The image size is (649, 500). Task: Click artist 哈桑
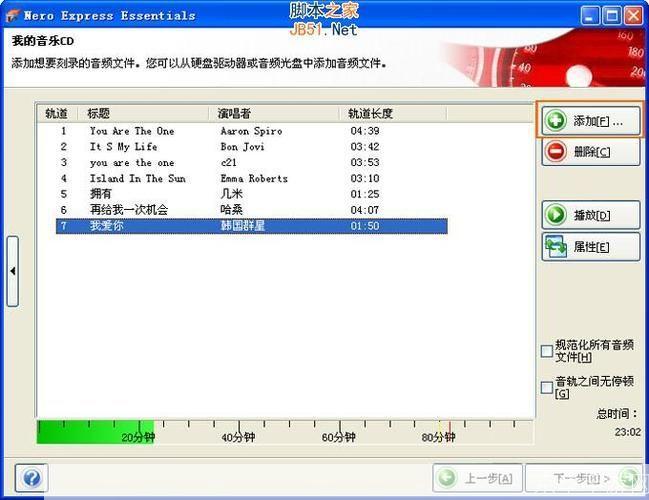[x=231, y=210]
